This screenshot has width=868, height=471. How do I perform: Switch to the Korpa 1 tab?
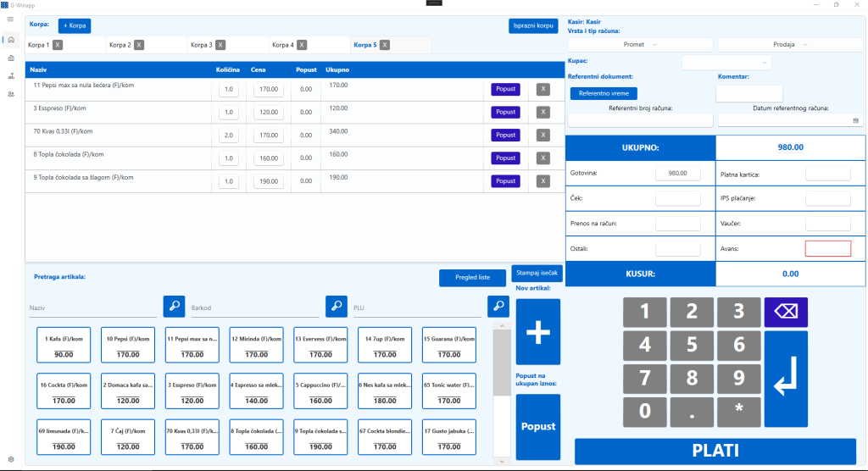(x=38, y=45)
